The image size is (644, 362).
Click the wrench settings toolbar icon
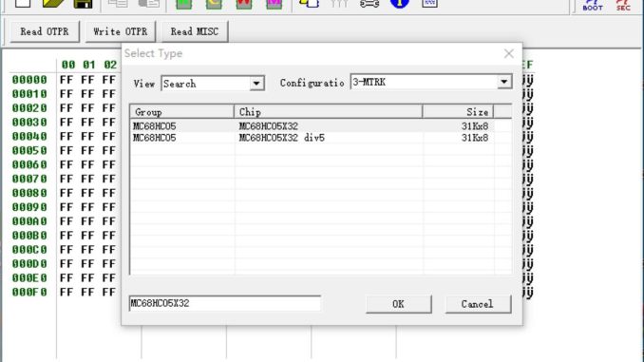pyautogui.click(x=369, y=4)
